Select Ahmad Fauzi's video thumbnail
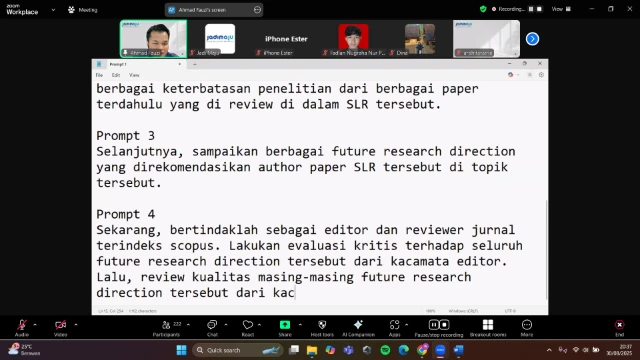 153,39
